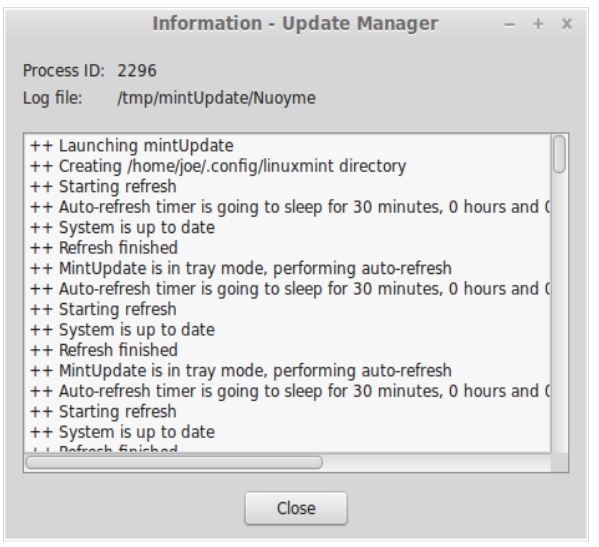Click the vertical scrollbar track below thumb
Screen dimensions: 599x547
click(559, 313)
